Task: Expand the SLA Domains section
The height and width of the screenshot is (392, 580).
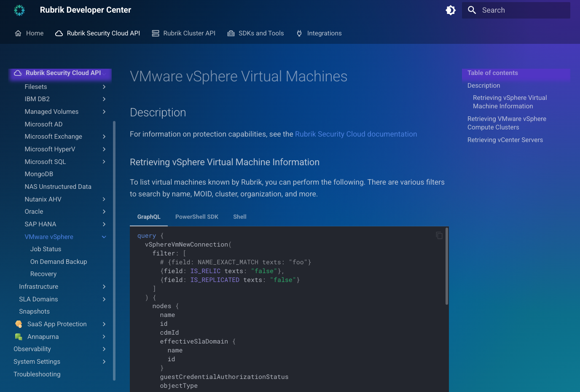Action: tap(104, 299)
